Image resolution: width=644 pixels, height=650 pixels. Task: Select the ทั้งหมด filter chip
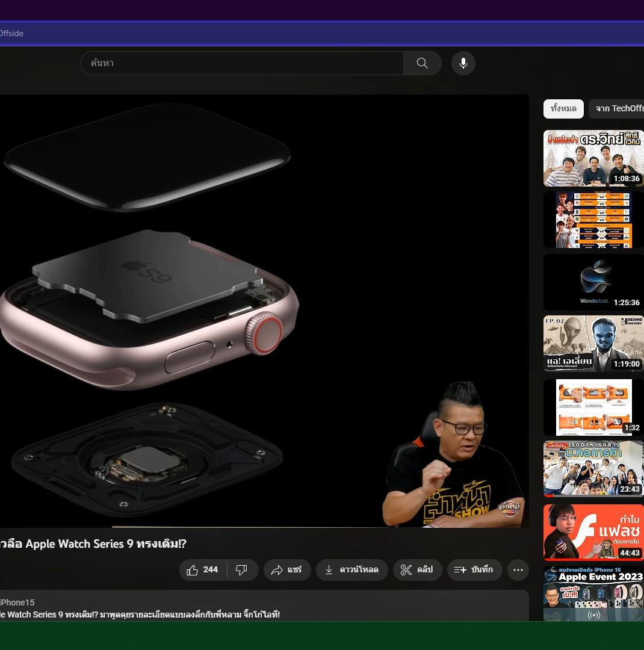563,108
